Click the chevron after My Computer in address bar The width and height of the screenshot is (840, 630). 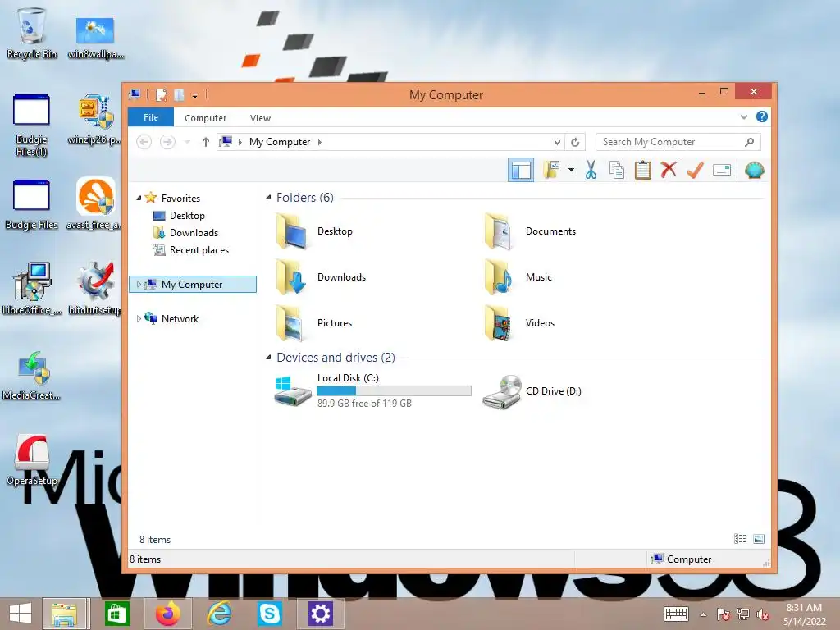click(320, 142)
